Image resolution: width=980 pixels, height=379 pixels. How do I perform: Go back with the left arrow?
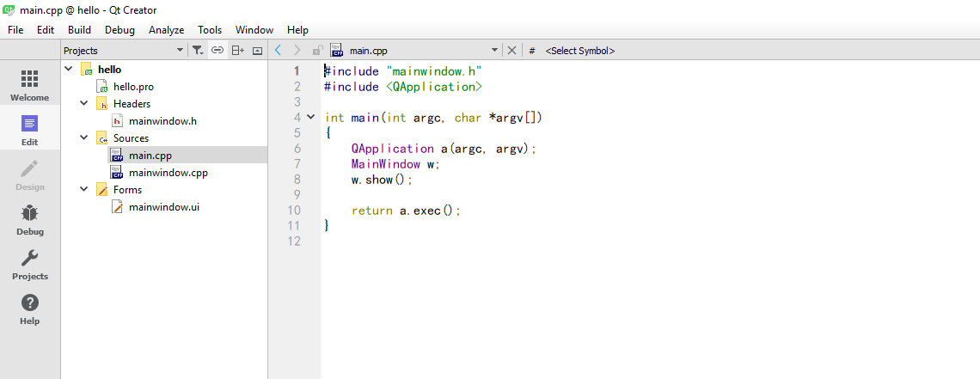click(278, 51)
